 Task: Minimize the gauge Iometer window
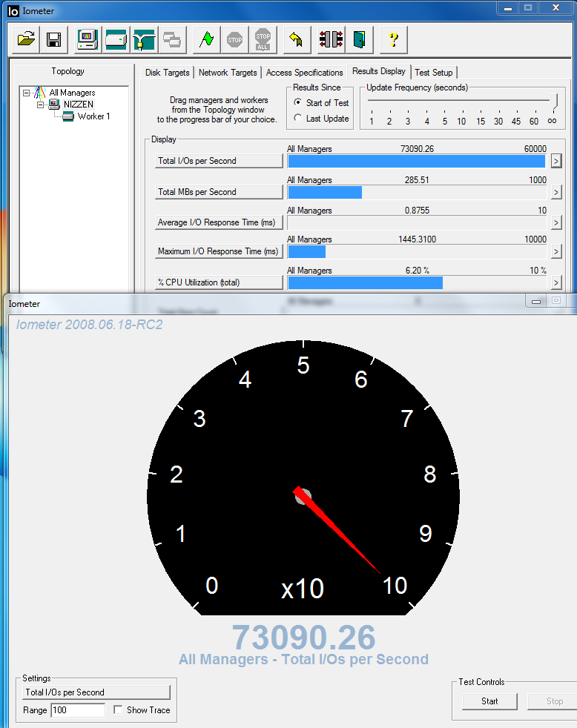click(536, 301)
